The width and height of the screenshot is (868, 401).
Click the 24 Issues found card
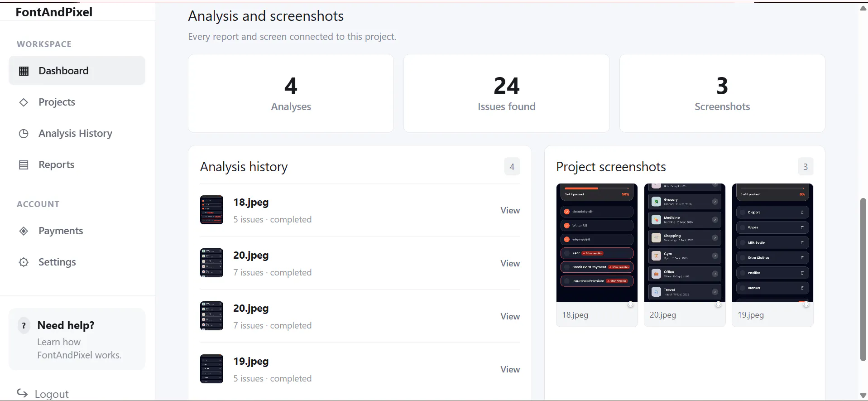tap(506, 93)
